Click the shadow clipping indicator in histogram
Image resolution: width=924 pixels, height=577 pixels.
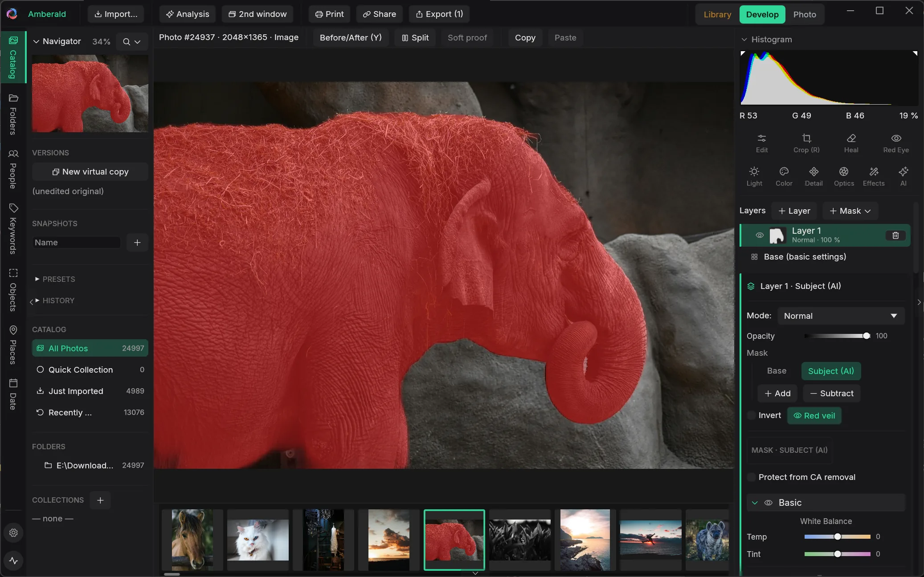[x=743, y=53]
